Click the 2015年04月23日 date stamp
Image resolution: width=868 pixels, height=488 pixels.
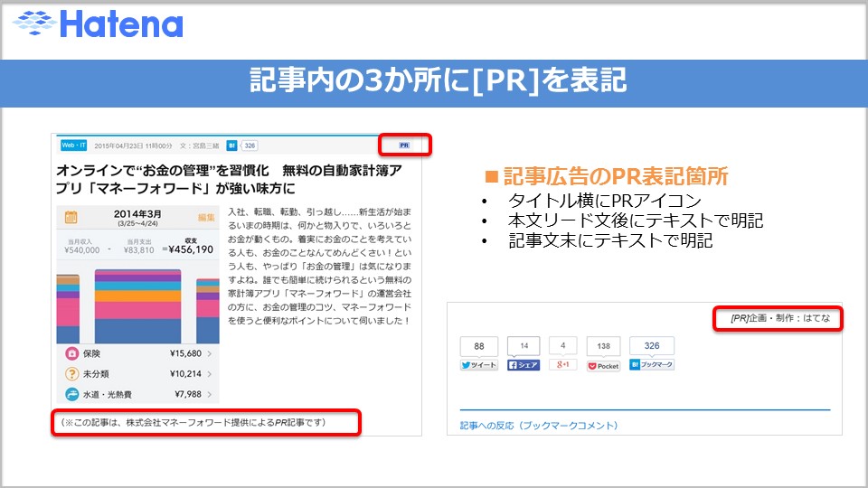point(133,146)
